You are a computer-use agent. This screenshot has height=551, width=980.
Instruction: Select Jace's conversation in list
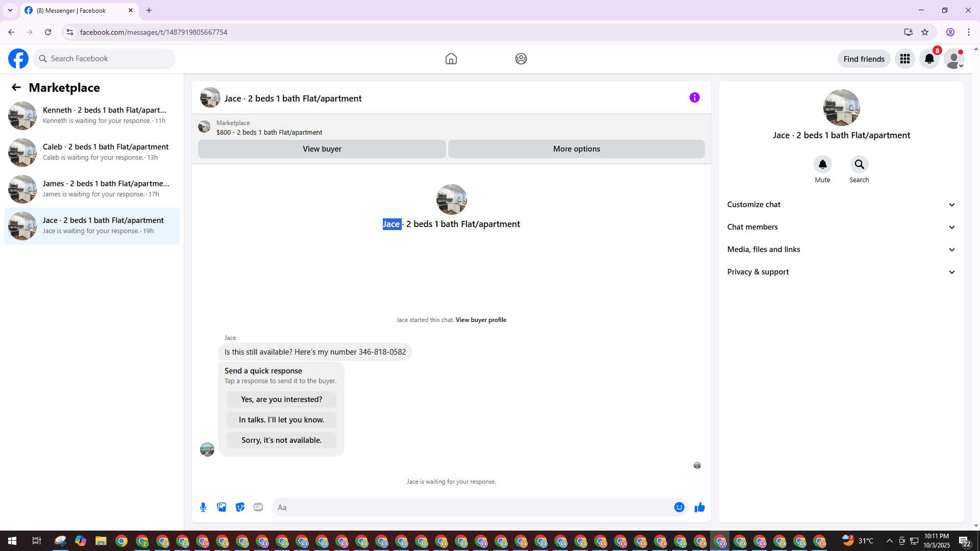92,226
